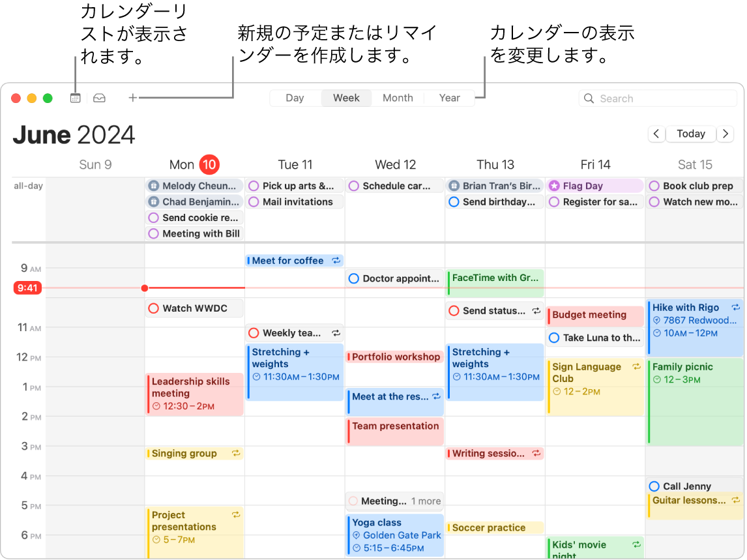Complete the Call Jenny reminder
Viewport: 747px width, 560px height.
654,486
